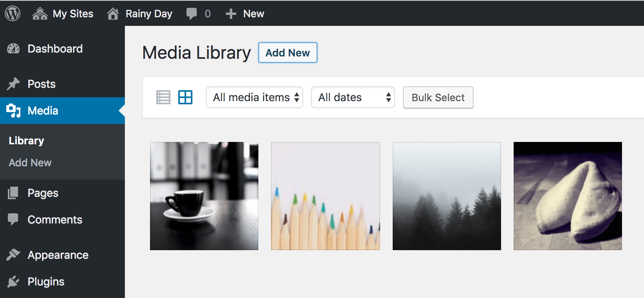This screenshot has width=644, height=298.
Task: Open the Pages menu item
Action: click(x=43, y=193)
